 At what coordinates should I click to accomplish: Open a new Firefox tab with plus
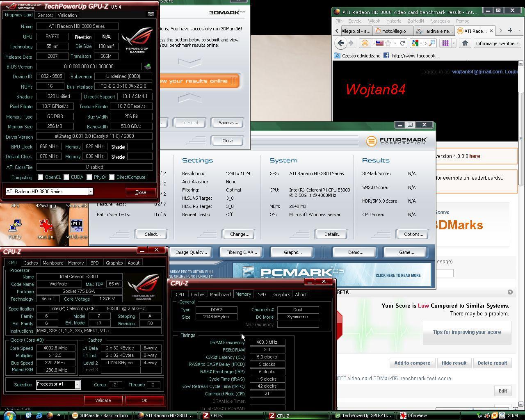(x=510, y=31)
